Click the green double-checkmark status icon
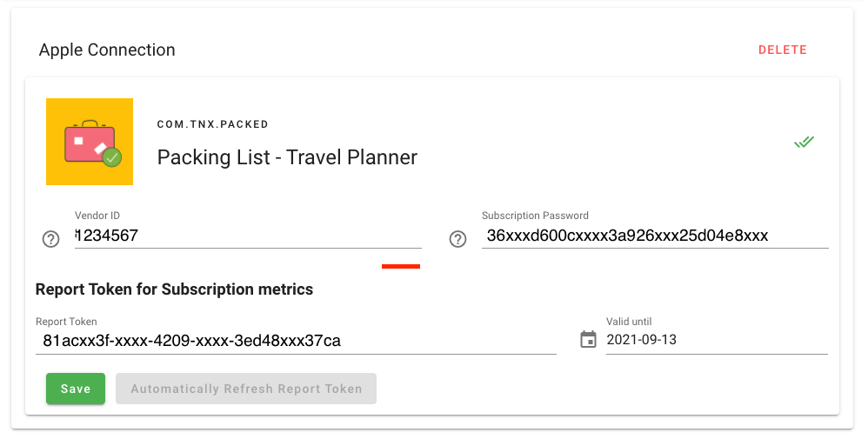868x439 pixels. (804, 143)
